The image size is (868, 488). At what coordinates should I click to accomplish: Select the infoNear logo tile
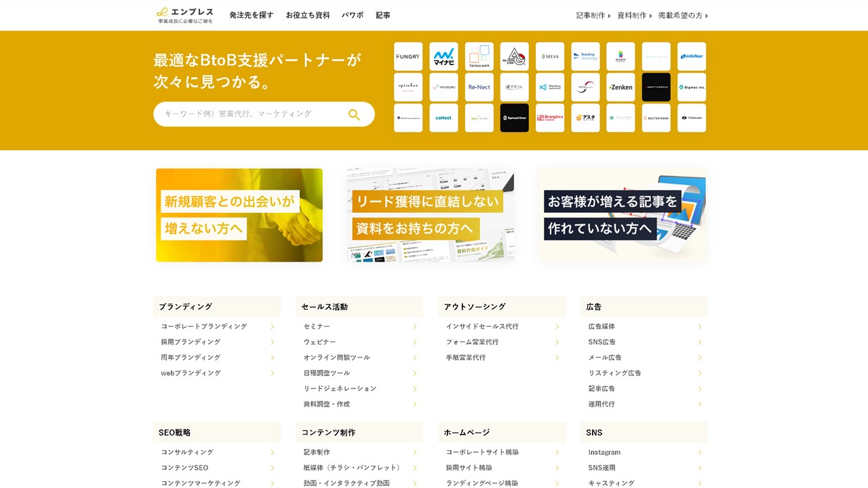(x=691, y=56)
